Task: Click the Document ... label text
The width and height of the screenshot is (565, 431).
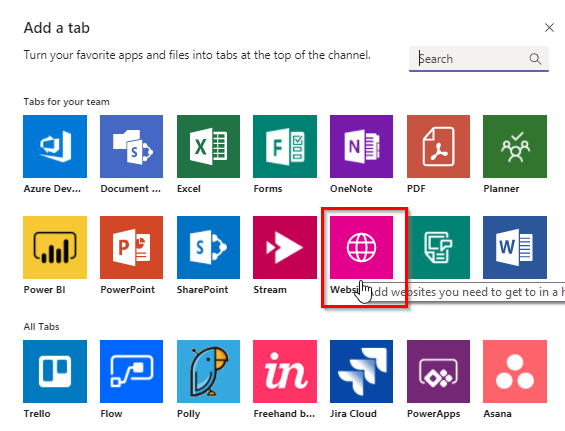Action: [130, 189]
